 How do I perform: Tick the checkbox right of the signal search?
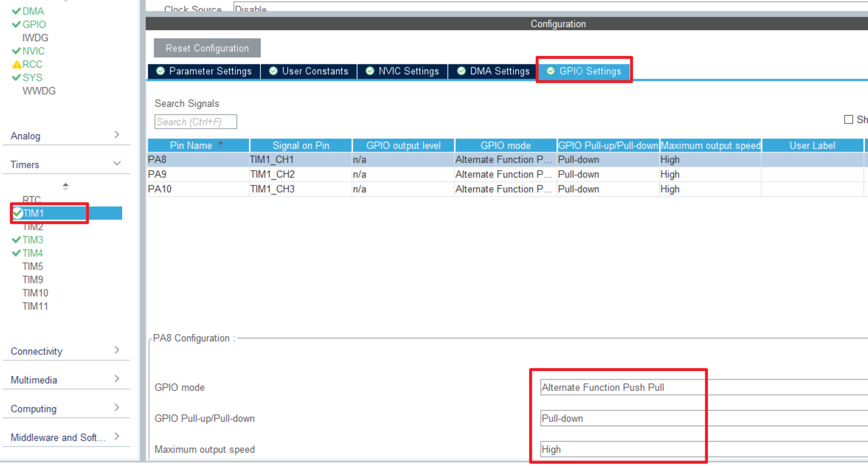pos(849,120)
